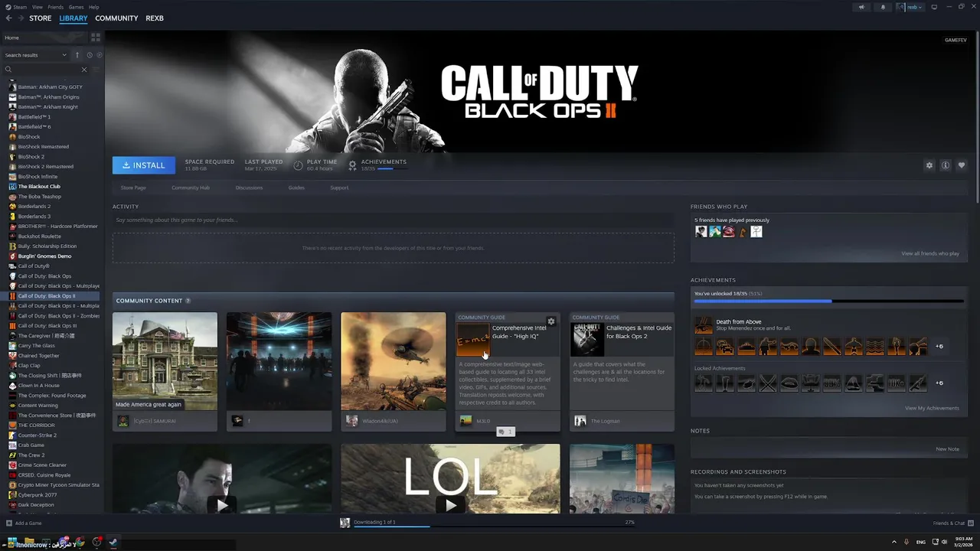Open game info icon

(946, 165)
